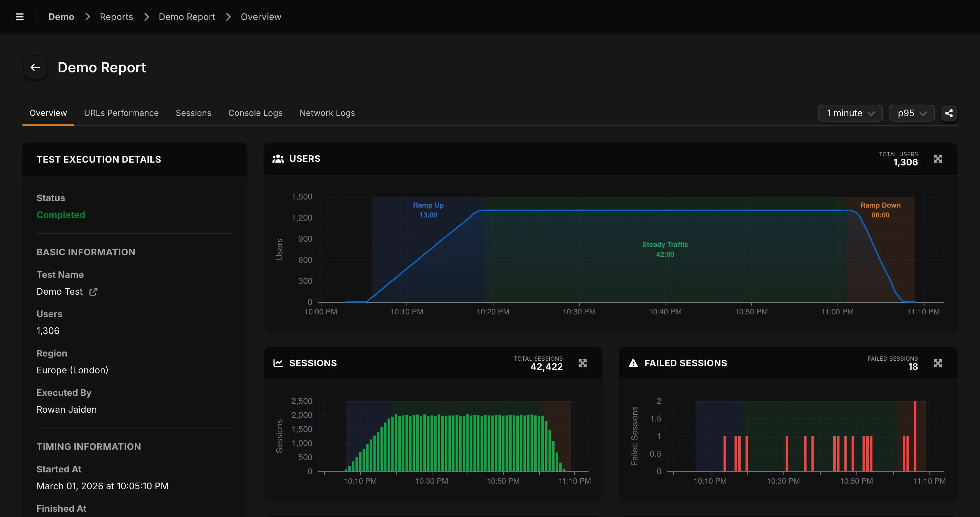980x517 pixels.
Task: Click the Overview breadcrumb item
Action: click(x=261, y=17)
